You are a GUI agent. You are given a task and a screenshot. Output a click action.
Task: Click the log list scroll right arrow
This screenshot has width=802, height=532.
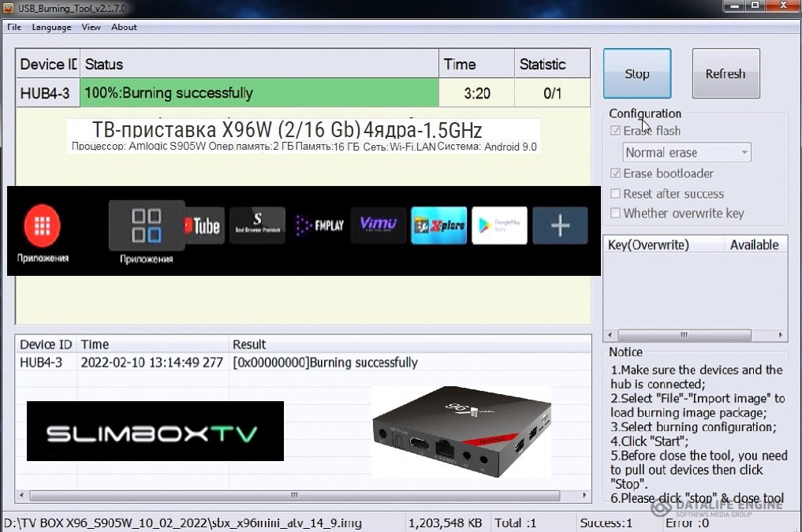pos(584,495)
